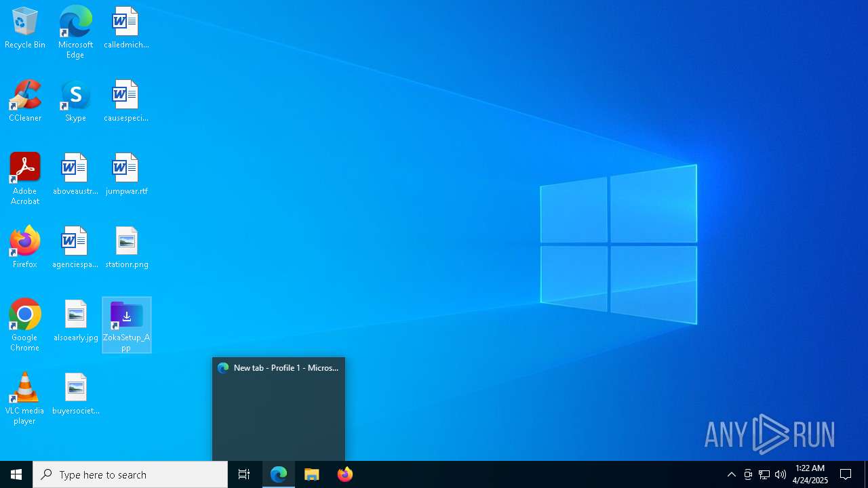Screen dimensions: 868x488
Task: Select the aboveaustr... Word document icon
Action: 75,175
